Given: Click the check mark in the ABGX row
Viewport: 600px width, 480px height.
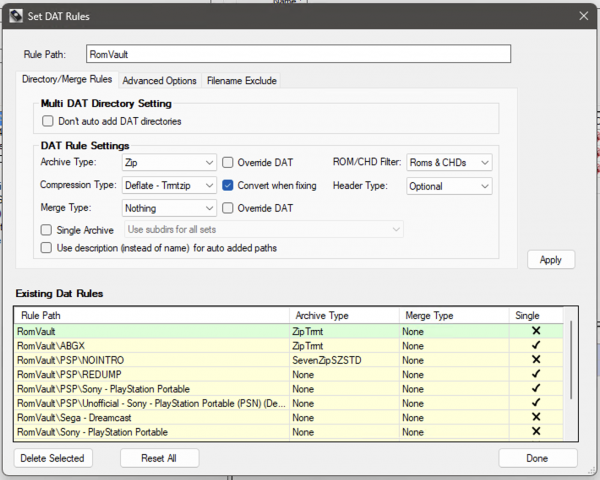Looking at the screenshot, I should point(536,345).
